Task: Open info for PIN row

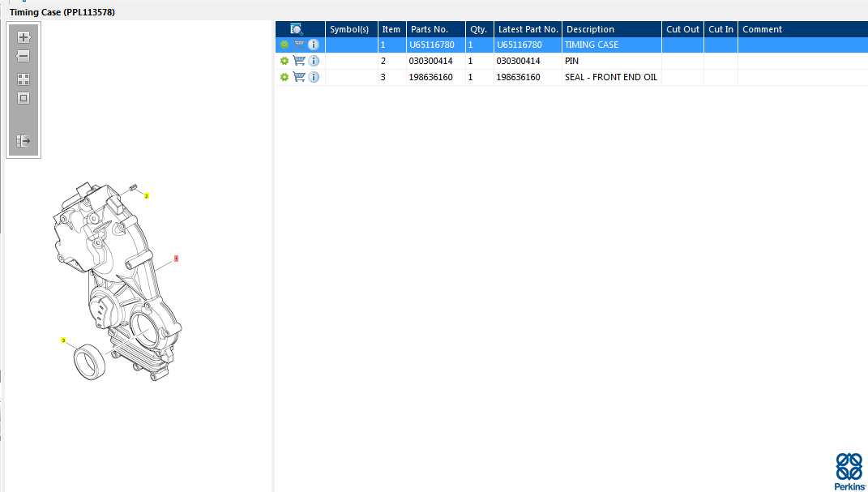Action: (x=314, y=61)
